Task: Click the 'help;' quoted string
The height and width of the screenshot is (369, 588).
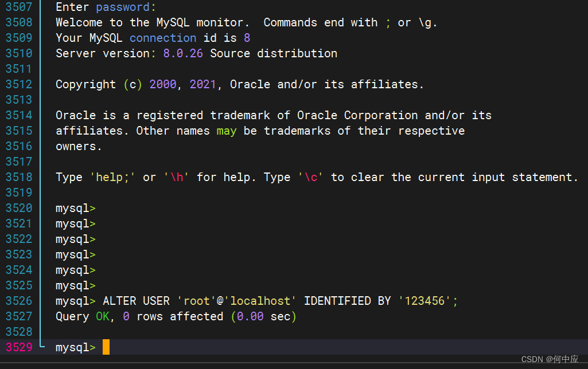Action: [112, 177]
